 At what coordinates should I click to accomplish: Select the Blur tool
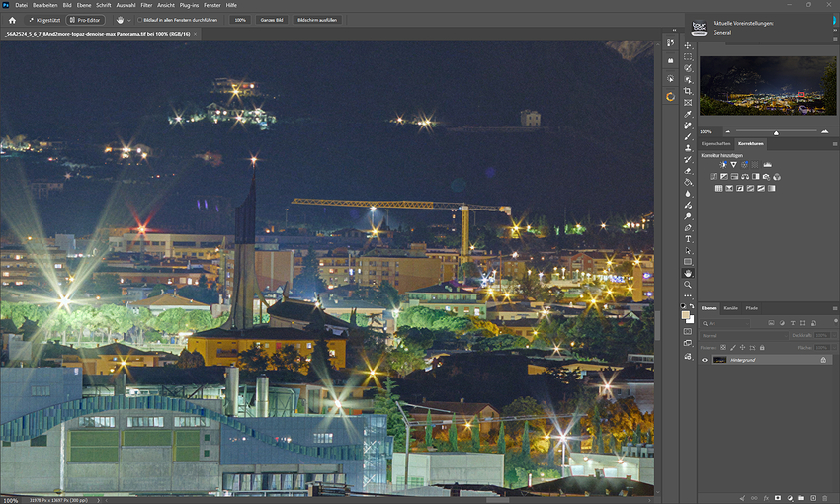point(688,194)
